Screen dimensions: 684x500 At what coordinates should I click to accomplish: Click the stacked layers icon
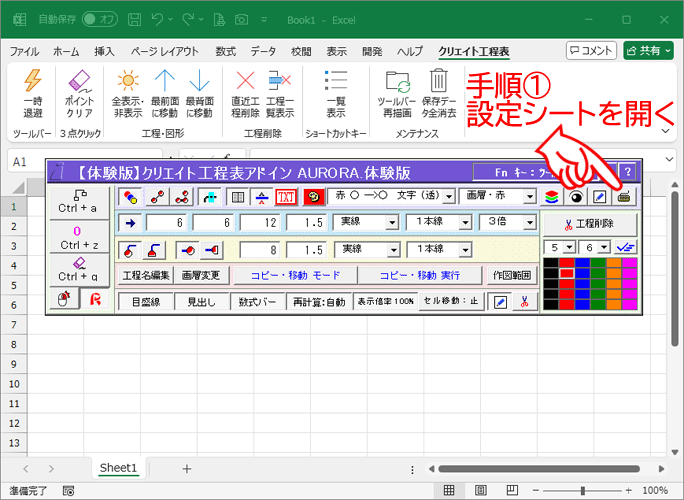click(x=552, y=197)
